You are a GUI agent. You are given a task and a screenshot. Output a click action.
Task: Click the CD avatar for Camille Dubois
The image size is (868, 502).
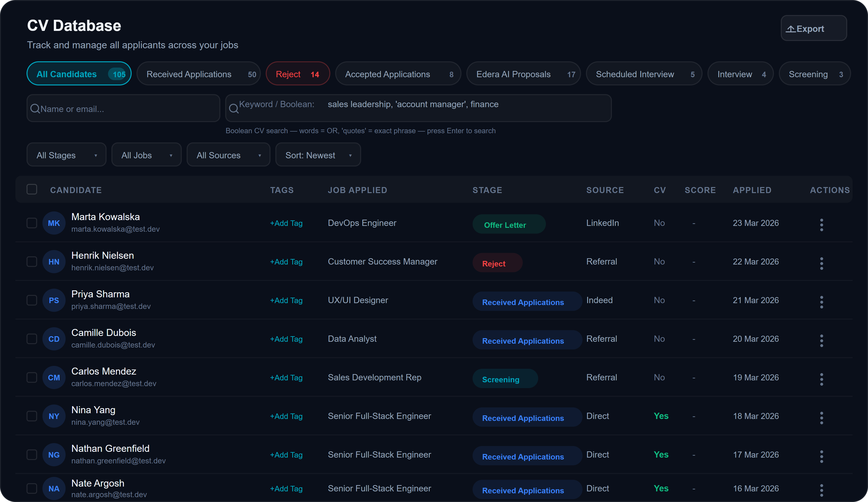54,339
